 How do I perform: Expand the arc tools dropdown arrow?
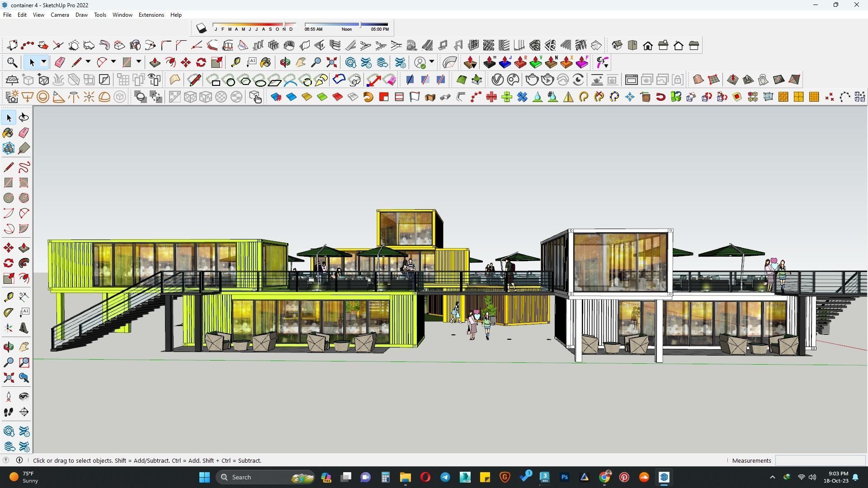113,62
